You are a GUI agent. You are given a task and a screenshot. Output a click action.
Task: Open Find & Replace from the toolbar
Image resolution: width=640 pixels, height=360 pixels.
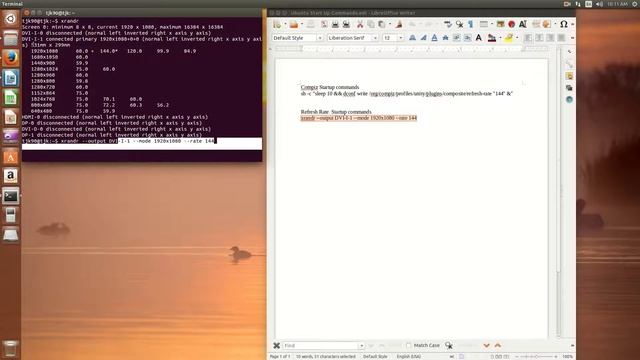click(460, 24)
